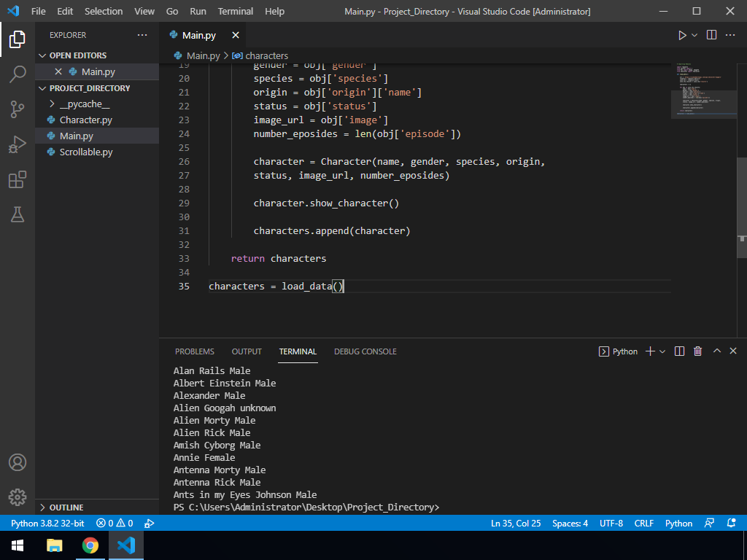Click the Run Python File play button
This screenshot has height=560, width=747.
coord(682,35)
